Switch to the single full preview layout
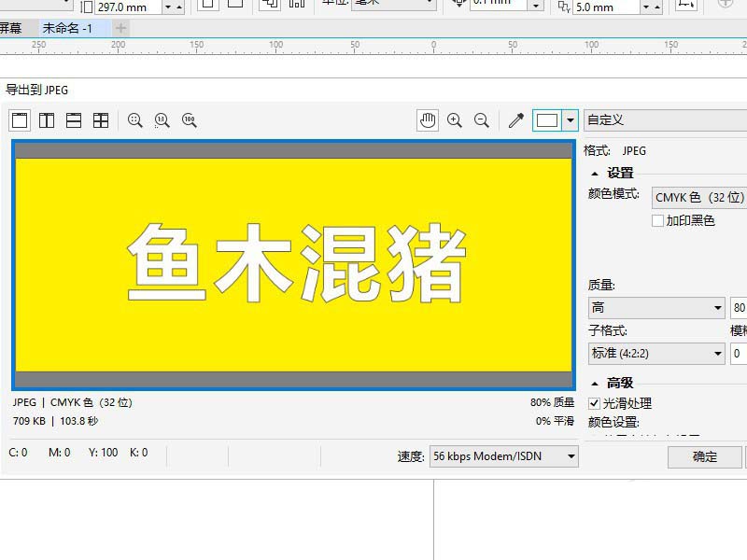747x560 pixels. 19,120
